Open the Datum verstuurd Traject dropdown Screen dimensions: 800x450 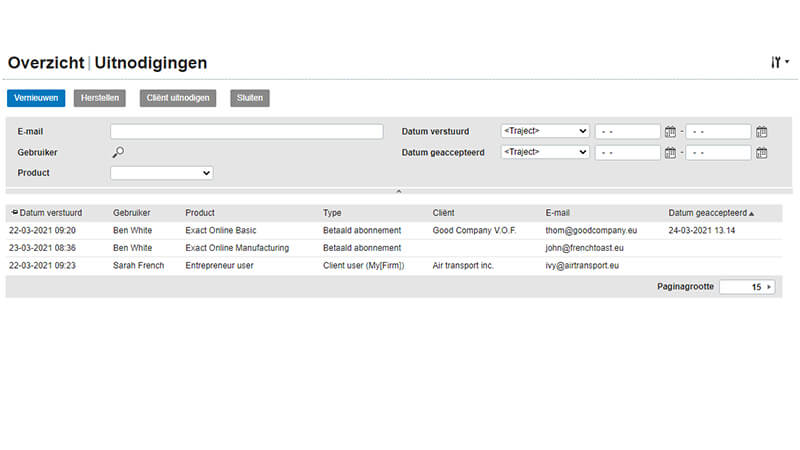click(545, 131)
